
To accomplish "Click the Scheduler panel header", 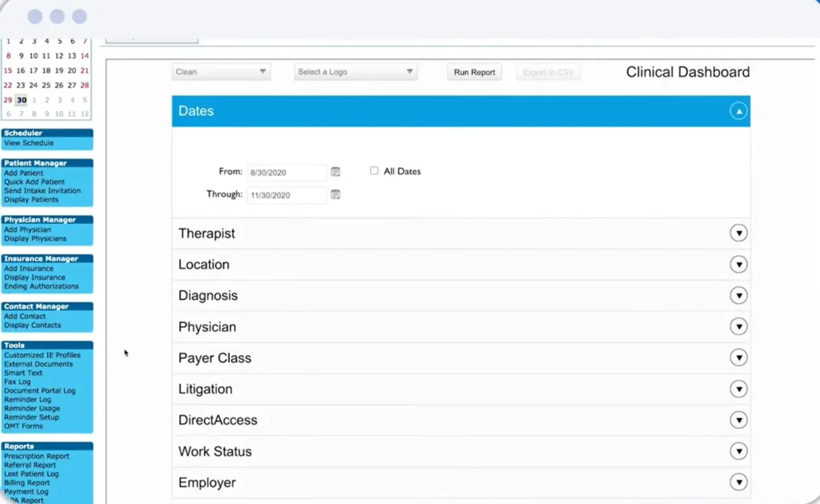I will tap(47, 133).
